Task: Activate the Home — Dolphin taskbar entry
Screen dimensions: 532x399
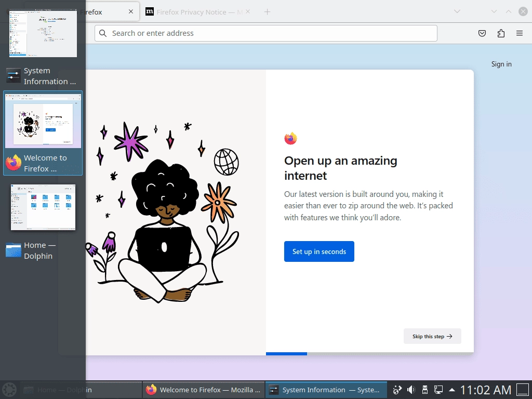Action: click(81, 390)
